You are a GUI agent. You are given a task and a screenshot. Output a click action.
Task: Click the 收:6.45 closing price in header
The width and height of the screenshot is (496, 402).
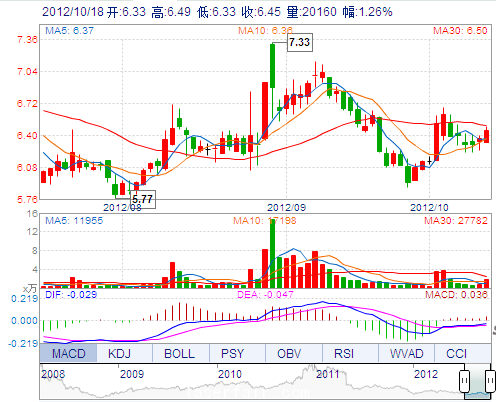click(x=261, y=12)
